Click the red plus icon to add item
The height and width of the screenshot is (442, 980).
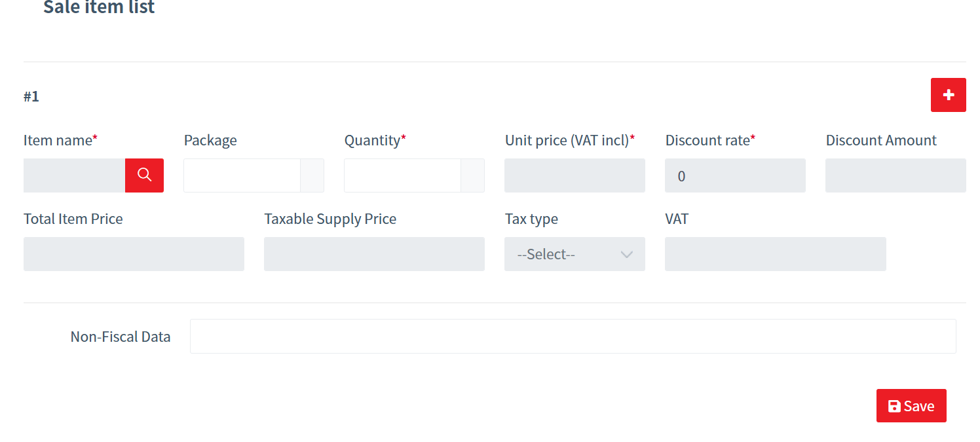coord(948,95)
